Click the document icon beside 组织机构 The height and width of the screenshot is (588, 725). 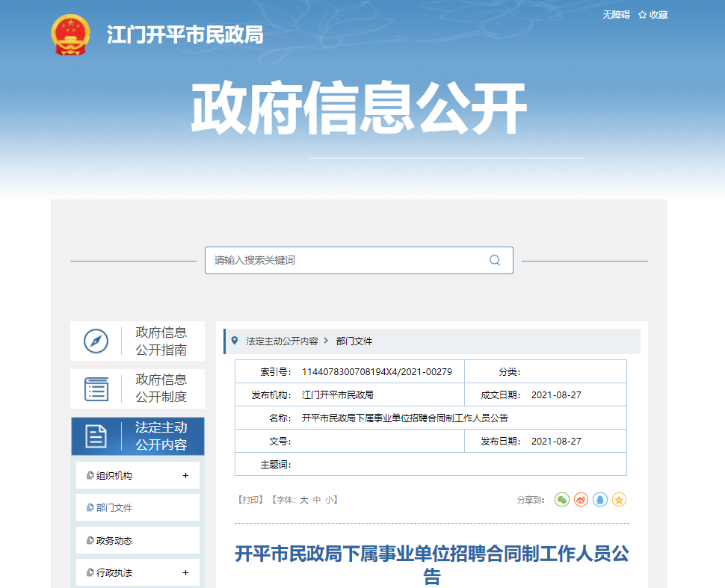[90, 475]
